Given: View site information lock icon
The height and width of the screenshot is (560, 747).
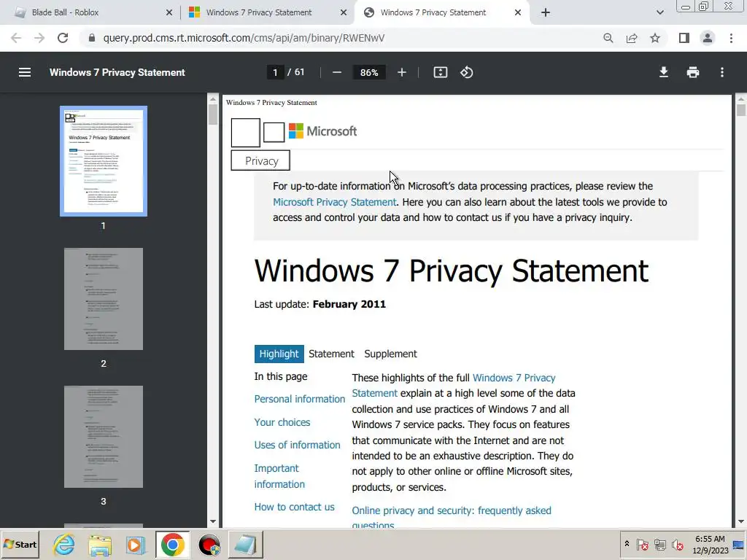Looking at the screenshot, I should 92,38.
